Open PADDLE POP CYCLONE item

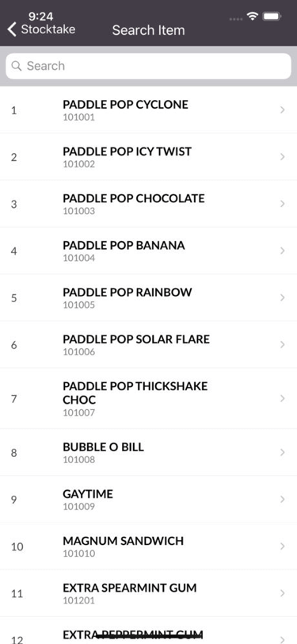click(149, 110)
